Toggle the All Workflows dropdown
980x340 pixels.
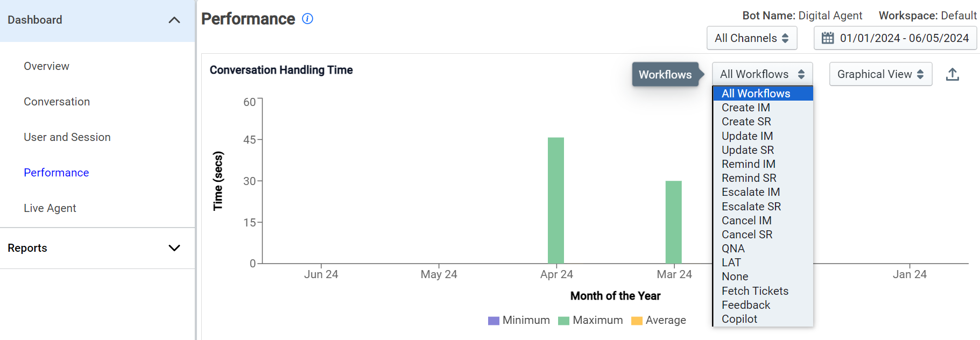(x=762, y=74)
